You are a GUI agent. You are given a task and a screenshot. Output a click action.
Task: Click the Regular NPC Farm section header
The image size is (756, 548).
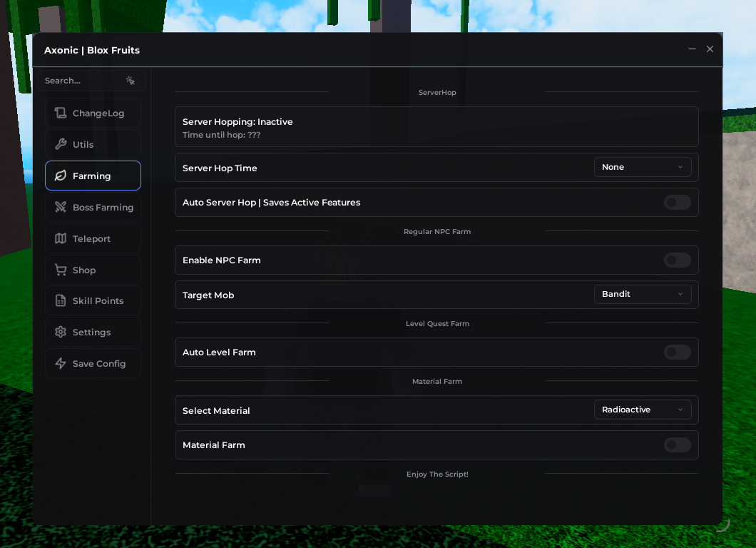coord(437,232)
